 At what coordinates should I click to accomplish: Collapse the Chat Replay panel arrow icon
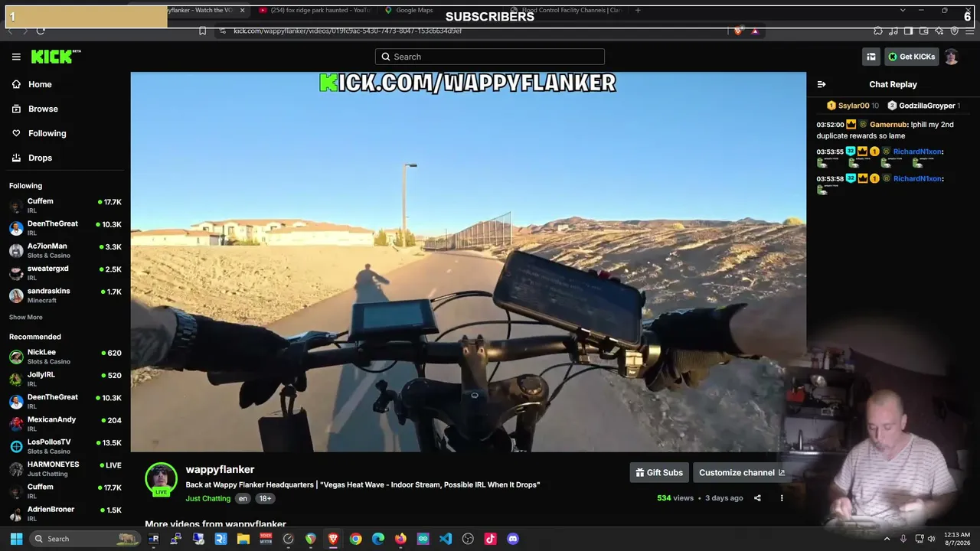click(x=822, y=84)
